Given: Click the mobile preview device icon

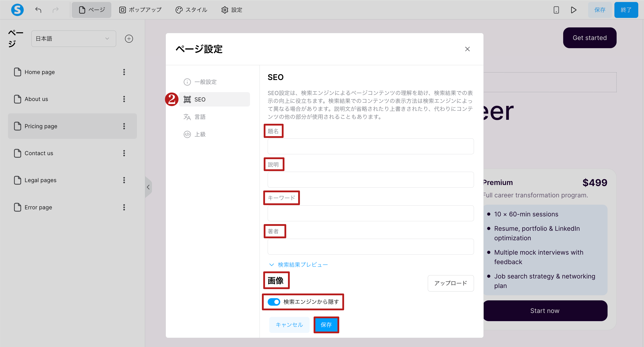Looking at the screenshot, I should [556, 10].
